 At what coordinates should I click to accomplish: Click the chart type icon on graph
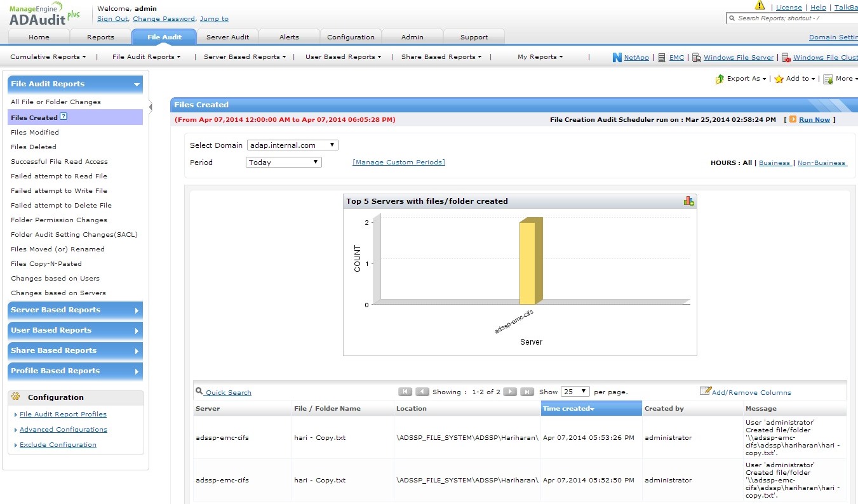[x=688, y=201]
